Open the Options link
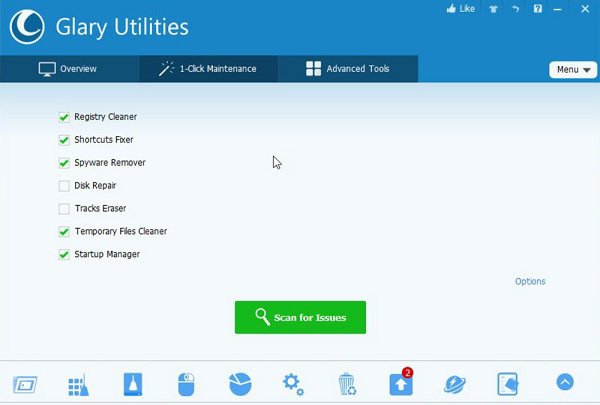 [530, 281]
